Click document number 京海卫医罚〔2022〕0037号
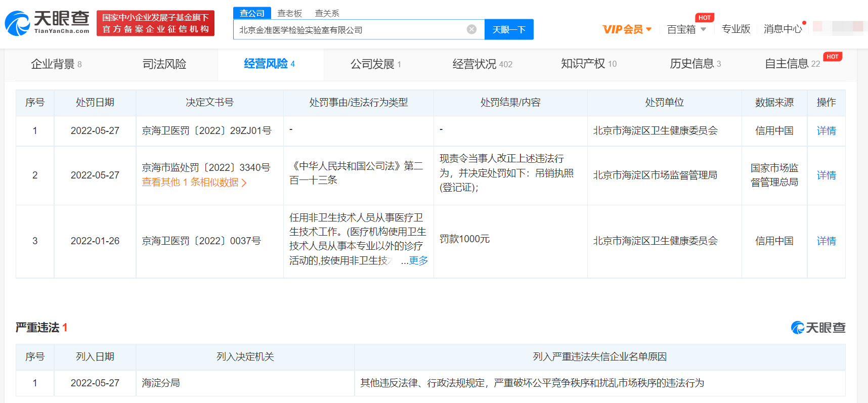 coord(201,241)
